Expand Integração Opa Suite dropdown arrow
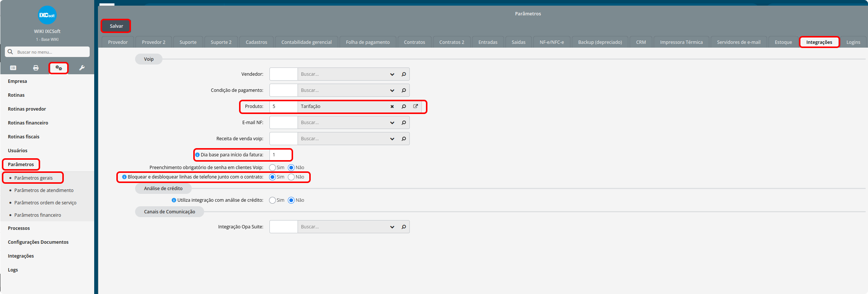 [x=392, y=227]
